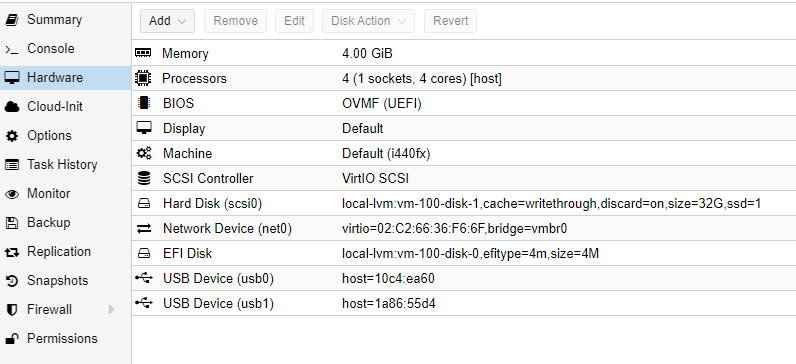Open the Options gear icon
796x364 pixels.
(12, 136)
